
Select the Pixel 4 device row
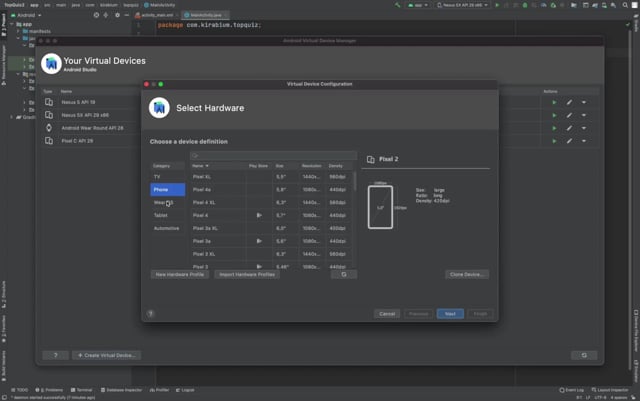pyautogui.click(x=271, y=215)
